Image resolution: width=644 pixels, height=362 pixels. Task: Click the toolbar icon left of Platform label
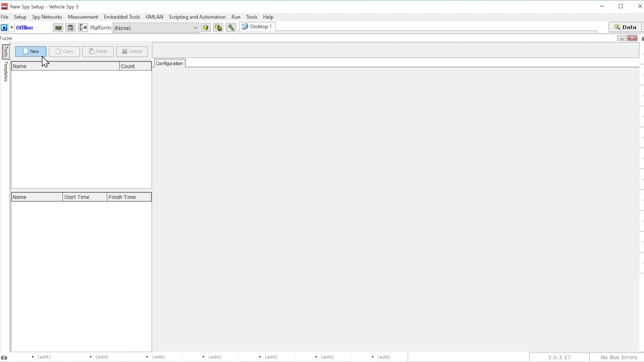coord(83,28)
